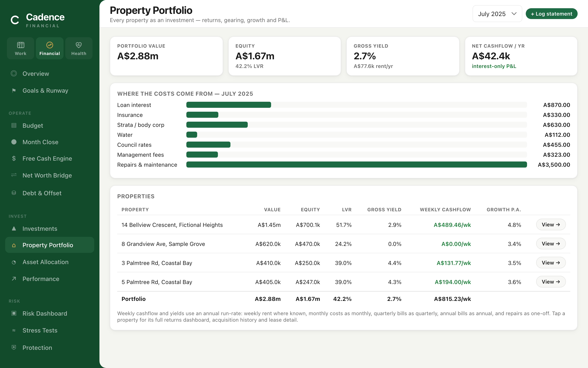The height and width of the screenshot is (368, 588).
Task: View 3 Palmtree Rd property details
Action: [x=551, y=263]
